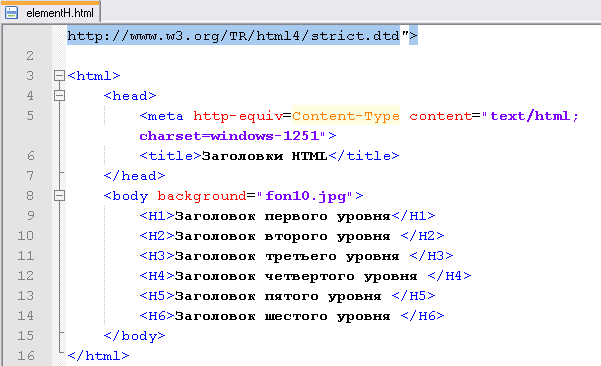
Task: Click the fon10.jpg background value
Action: click(305, 196)
